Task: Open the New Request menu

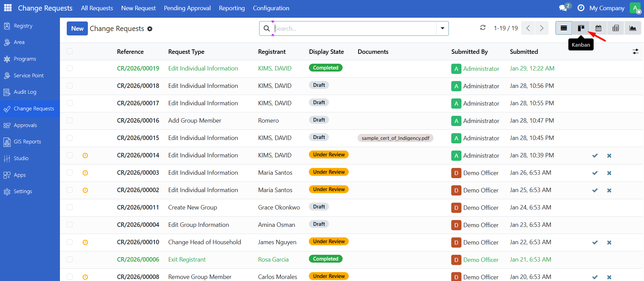Action: [x=138, y=8]
